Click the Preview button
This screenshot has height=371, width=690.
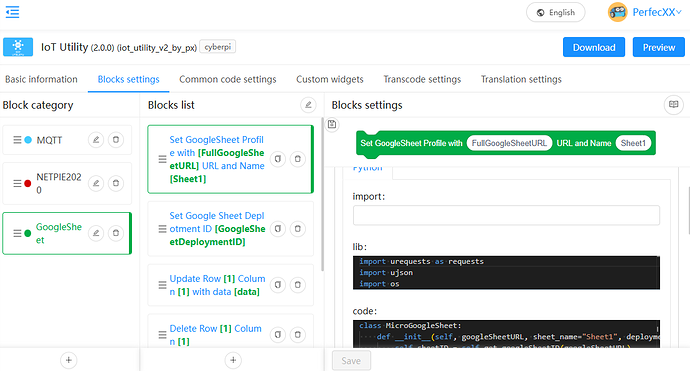tap(658, 47)
